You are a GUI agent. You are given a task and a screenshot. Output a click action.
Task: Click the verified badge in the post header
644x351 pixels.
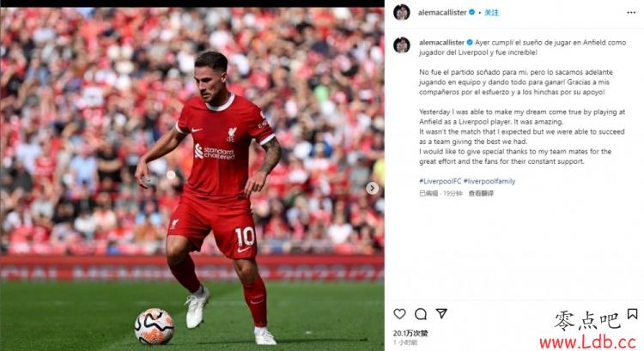pos(472,12)
